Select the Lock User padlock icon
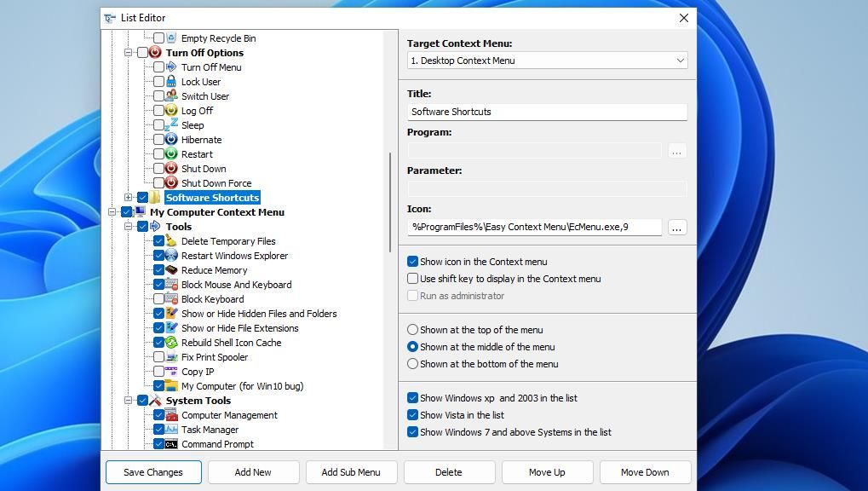This screenshot has height=491, width=868. coord(170,82)
